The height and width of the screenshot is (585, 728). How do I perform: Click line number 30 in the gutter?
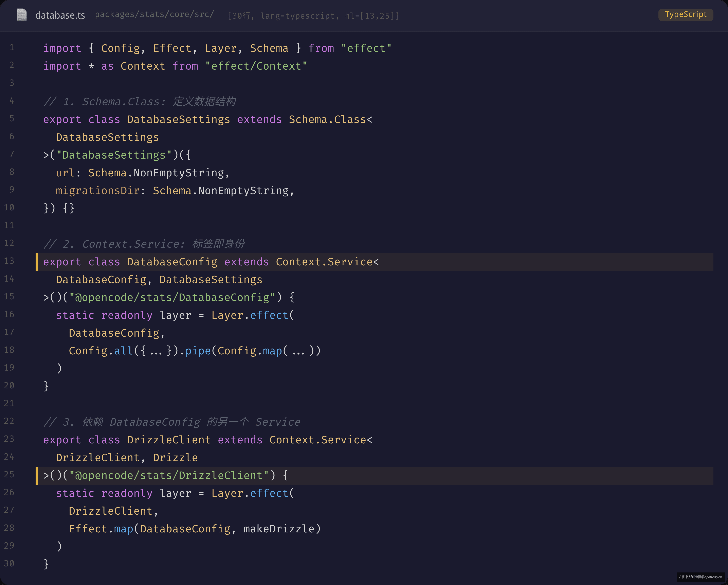[x=9, y=564]
